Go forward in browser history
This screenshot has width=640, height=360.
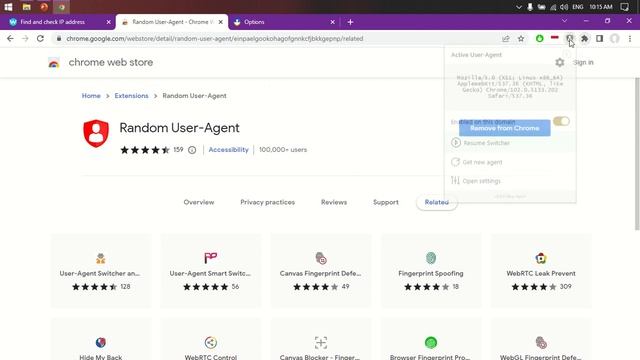pyautogui.click(x=25, y=38)
